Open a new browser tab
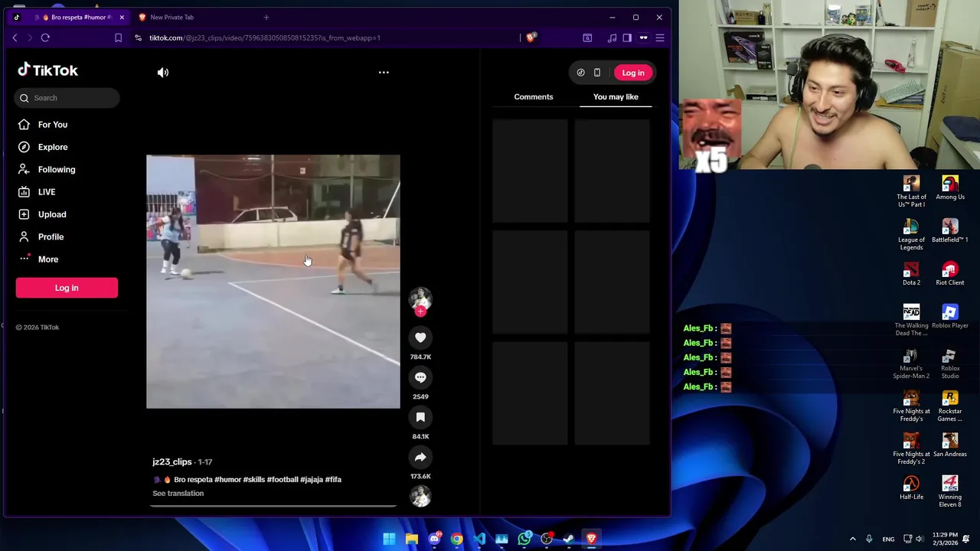This screenshot has width=980, height=551. (x=266, y=17)
